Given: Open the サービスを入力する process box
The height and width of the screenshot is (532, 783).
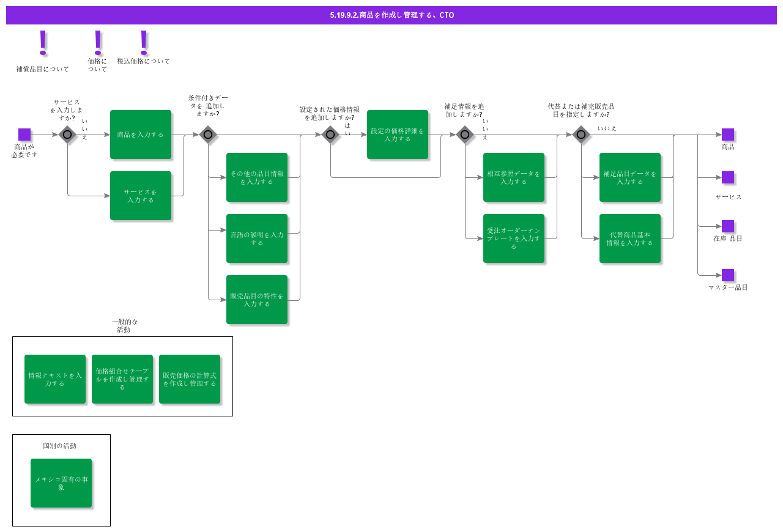Looking at the screenshot, I should click(x=141, y=196).
